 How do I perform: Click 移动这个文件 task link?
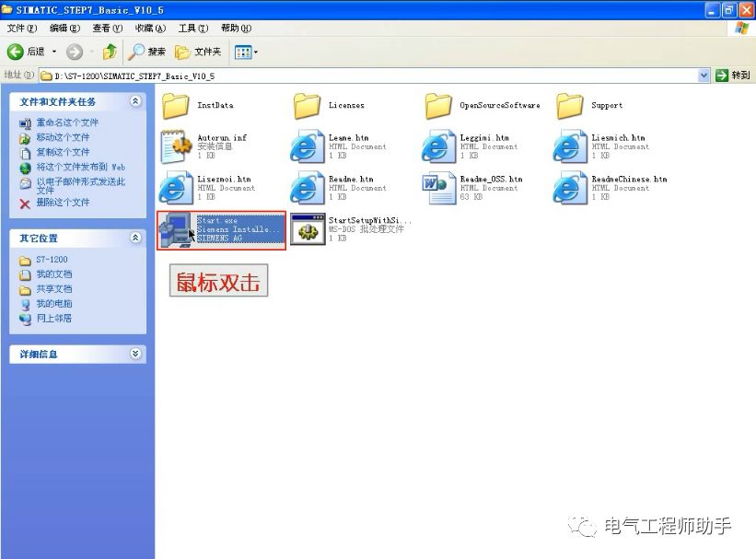(x=64, y=137)
